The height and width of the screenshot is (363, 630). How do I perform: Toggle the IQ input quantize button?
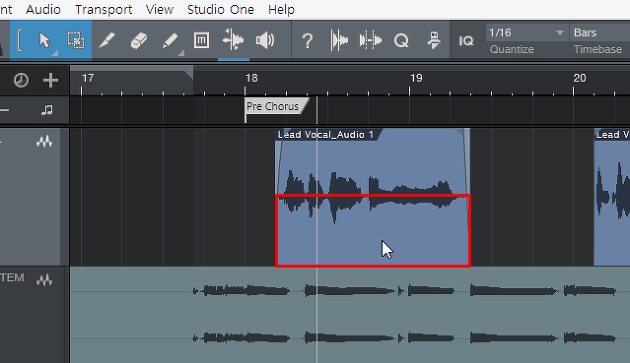point(466,41)
